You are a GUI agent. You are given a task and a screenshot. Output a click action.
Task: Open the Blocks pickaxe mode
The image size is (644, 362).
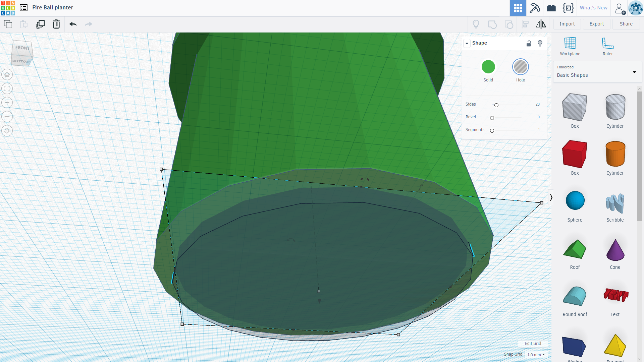pos(535,8)
